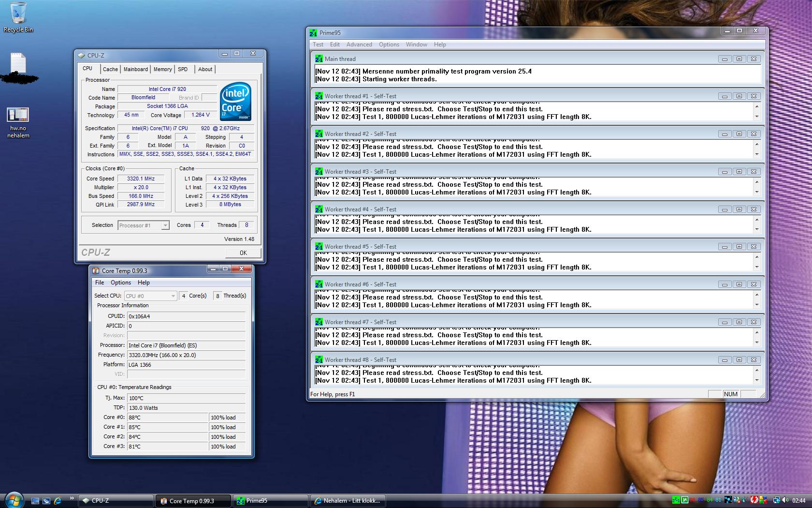Click the network connection tray icon
Viewport: 812px width, 508px height.
coord(777,500)
